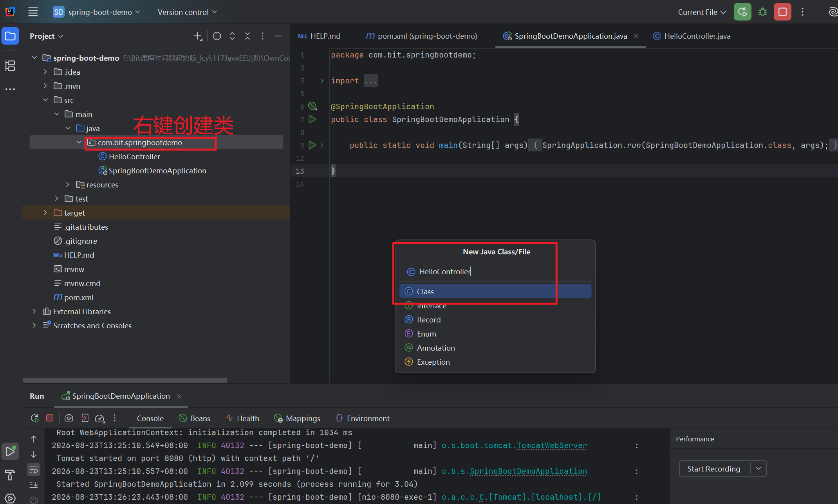Open Run toolbar more options dots
Viewport: 838px width, 504px height.
[x=115, y=418]
